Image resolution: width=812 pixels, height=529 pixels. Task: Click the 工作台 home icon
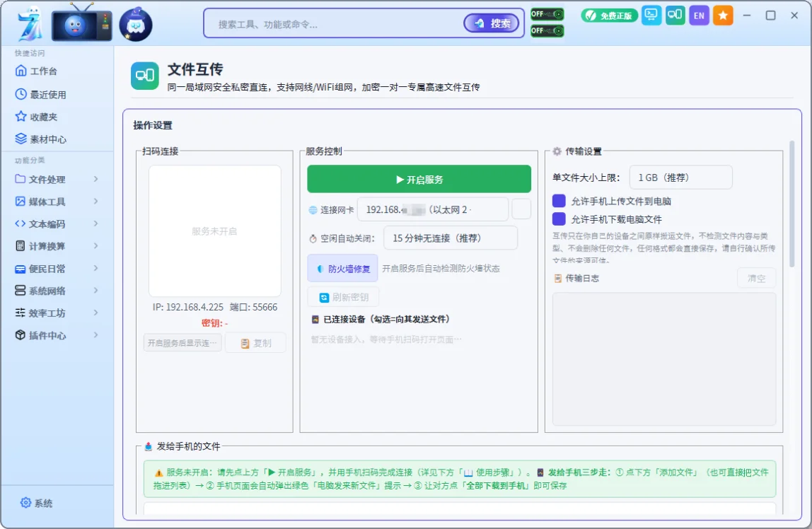pyautogui.click(x=21, y=71)
